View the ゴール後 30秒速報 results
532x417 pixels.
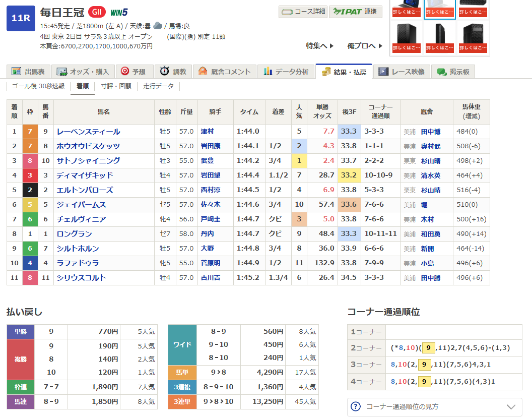(38, 86)
